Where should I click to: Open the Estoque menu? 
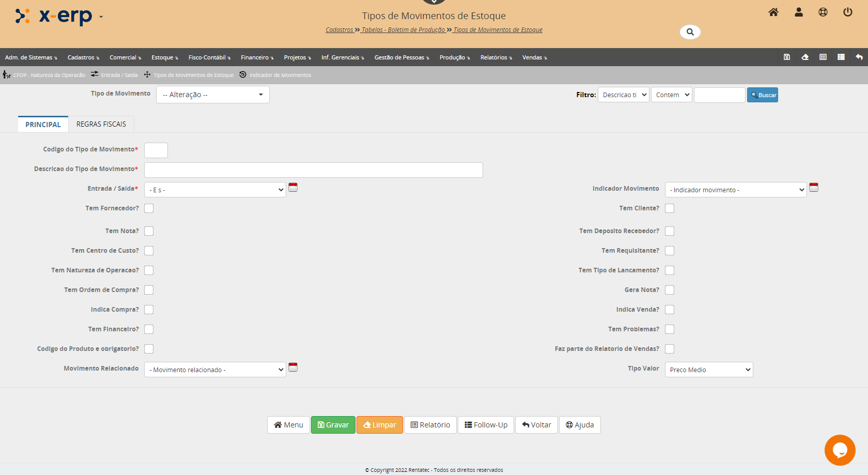pos(164,57)
